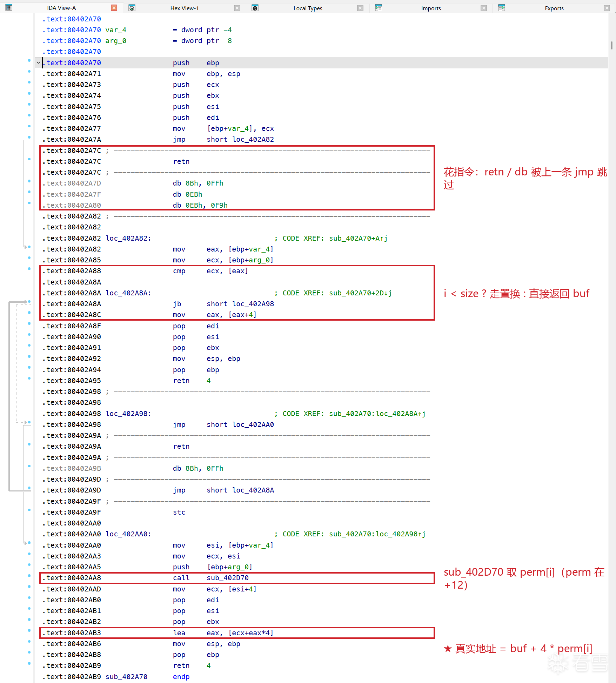This screenshot has height=683, width=616.
Task: Select the push ebp instruction line
Action: [196, 63]
